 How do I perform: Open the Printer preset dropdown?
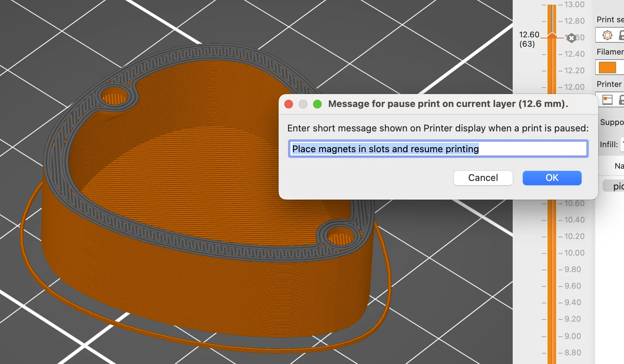(x=614, y=100)
